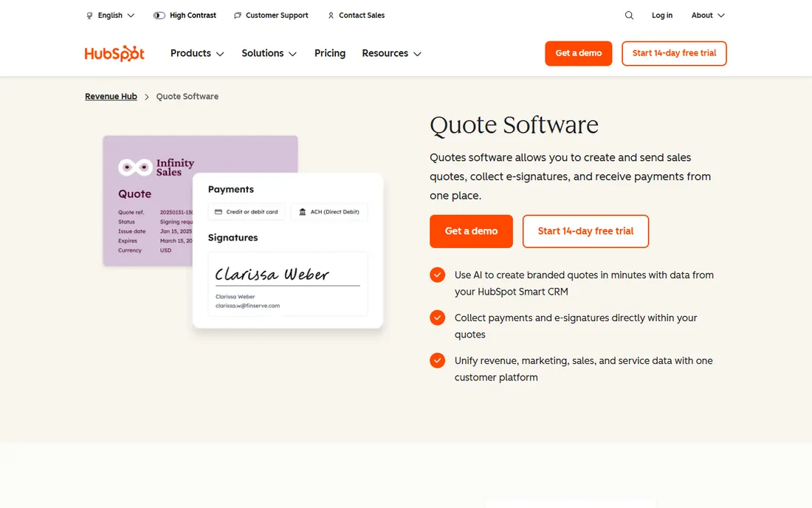Click checkmark icon beside 'Collect payments'

[437, 317]
